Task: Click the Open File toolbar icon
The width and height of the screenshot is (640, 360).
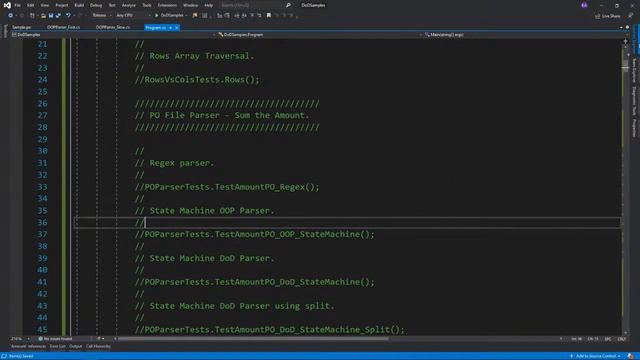Action: pos(43,16)
